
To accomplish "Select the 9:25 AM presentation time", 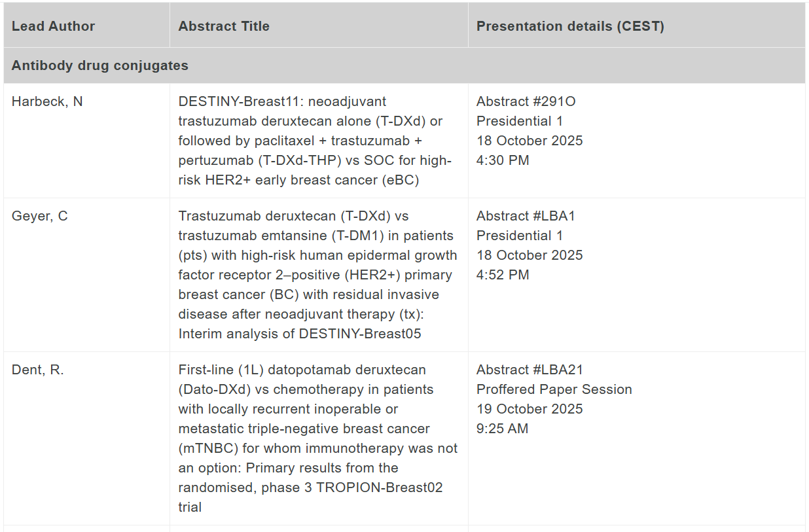I will 502,429.
